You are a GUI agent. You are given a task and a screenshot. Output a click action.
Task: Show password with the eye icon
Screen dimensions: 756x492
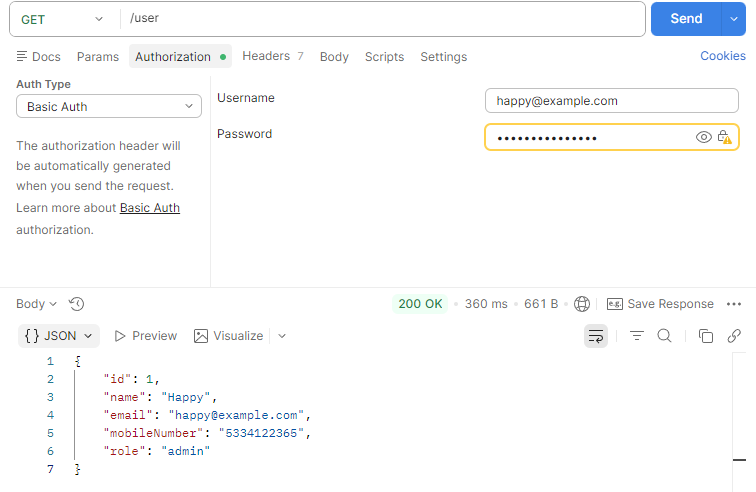pyautogui.click(x=703, y=137)
